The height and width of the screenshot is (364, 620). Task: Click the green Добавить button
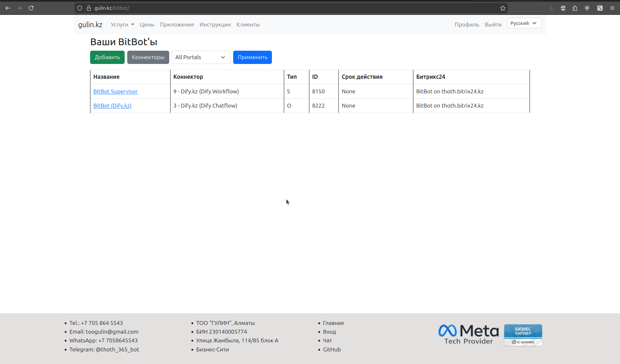(107, 57)
